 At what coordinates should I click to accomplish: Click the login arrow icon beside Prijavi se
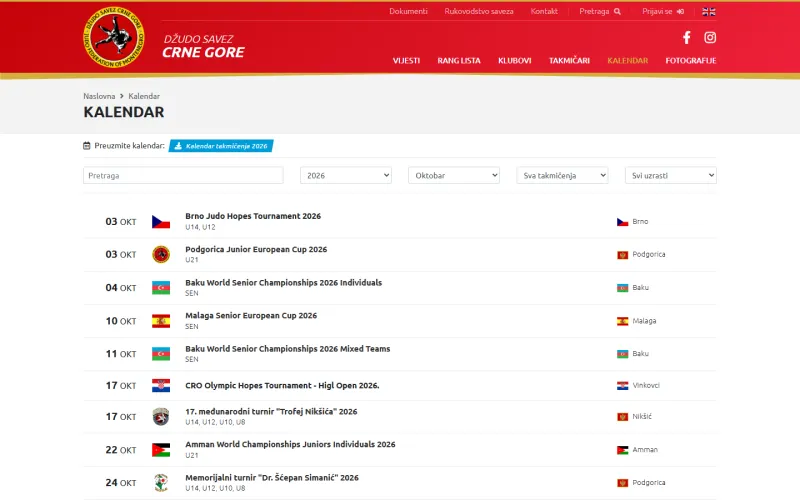(x=680, y=11)
